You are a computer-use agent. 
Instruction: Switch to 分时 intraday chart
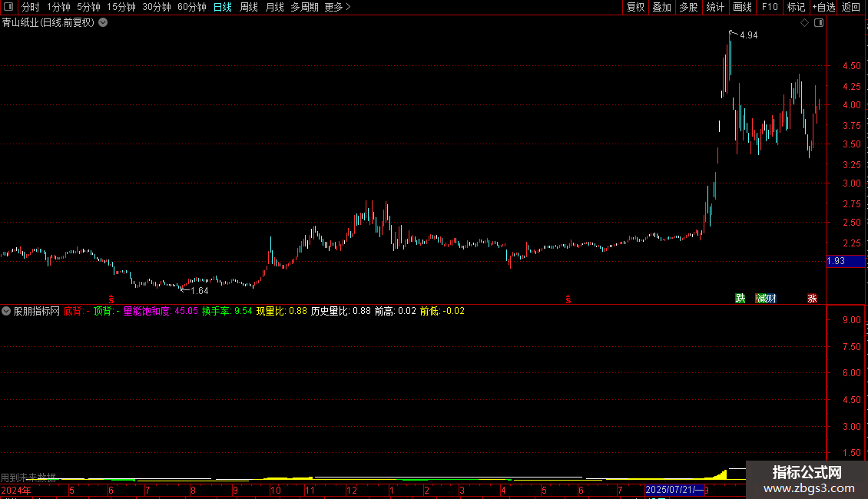point(31,7)
